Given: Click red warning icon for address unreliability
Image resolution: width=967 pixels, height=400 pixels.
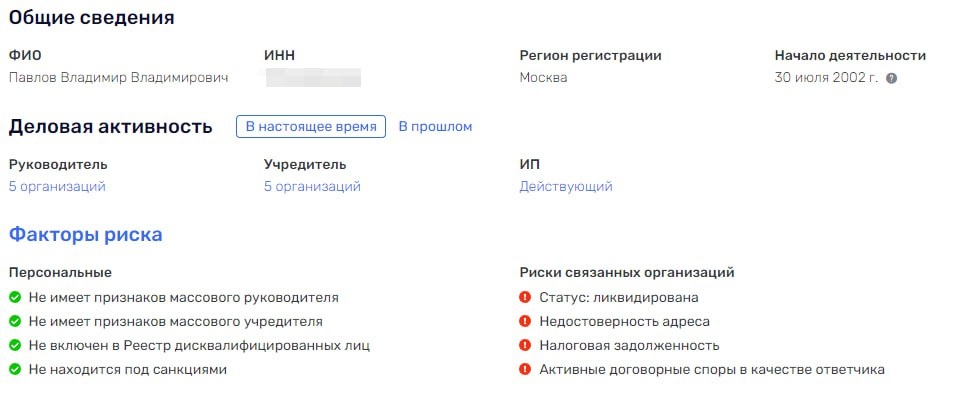Looking at the screenshot, I should pos(525,321).
